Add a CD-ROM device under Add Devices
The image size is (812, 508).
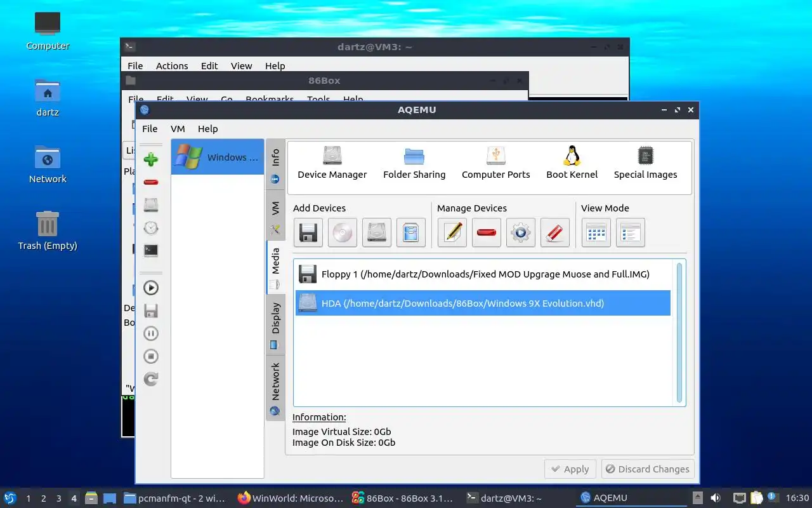pos(343,232)
